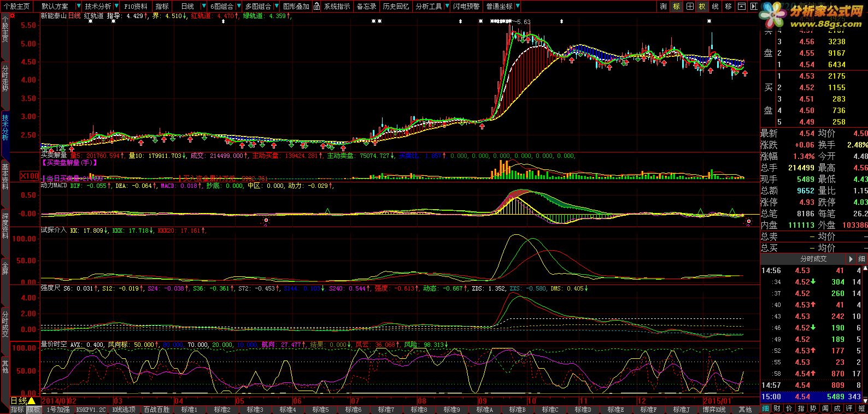This screenshot has height=414, width=868.
Task: Select the 1号加强 template tab
Action: (58, 410)
